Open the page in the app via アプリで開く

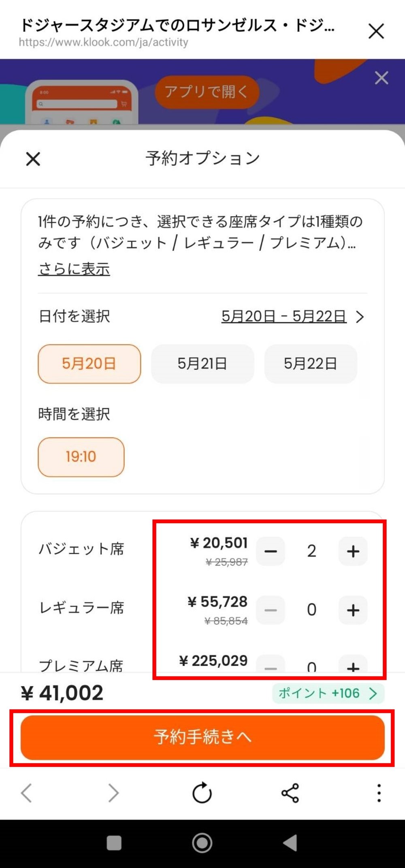point(207,92)
